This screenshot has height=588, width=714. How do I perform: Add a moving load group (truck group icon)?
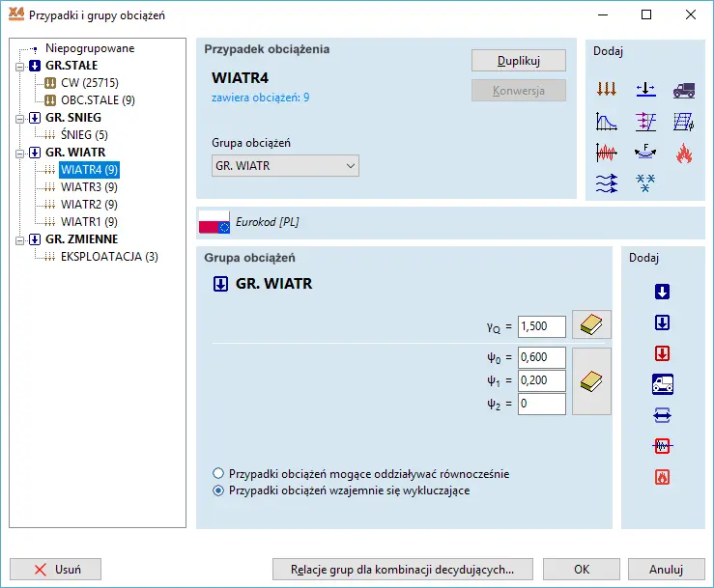(662, 384)
